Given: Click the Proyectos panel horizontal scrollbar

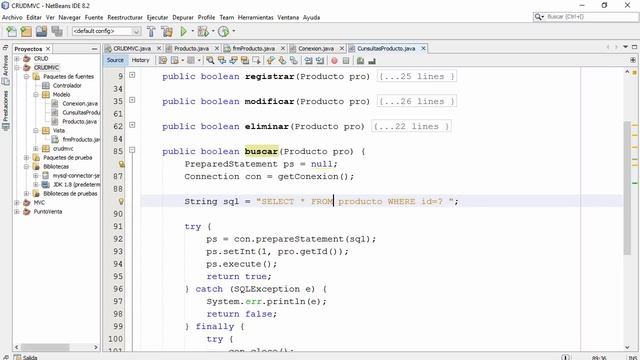Looking at the screenshot, I should 45,347.
